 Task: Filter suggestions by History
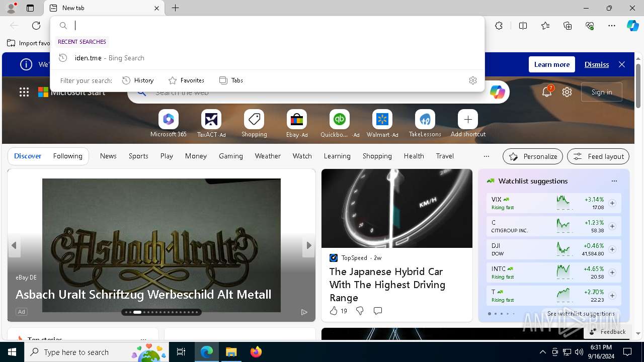tap(138, 80)
